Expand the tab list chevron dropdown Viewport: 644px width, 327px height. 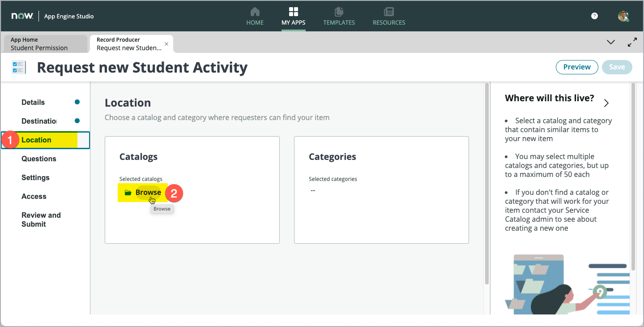(x=610, y=42)
